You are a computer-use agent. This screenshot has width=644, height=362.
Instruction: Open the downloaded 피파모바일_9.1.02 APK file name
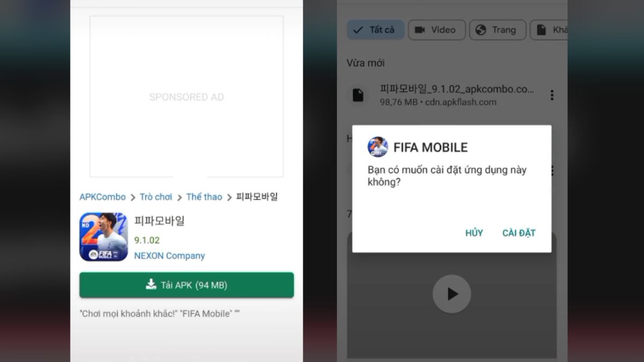457,89
